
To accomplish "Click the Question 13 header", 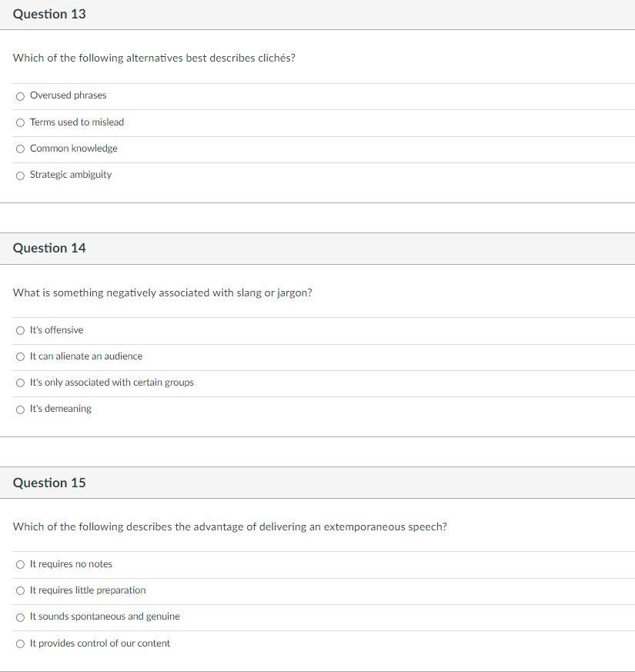I will tap(49, 13).
